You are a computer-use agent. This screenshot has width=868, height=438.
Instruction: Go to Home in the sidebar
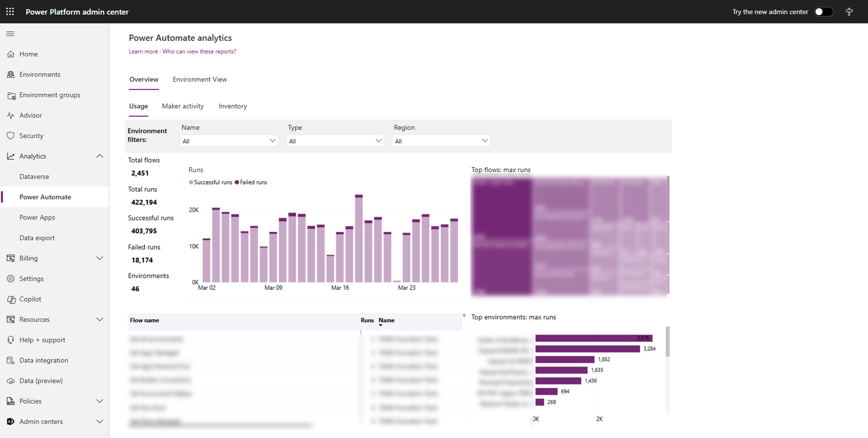coord(55,54)
